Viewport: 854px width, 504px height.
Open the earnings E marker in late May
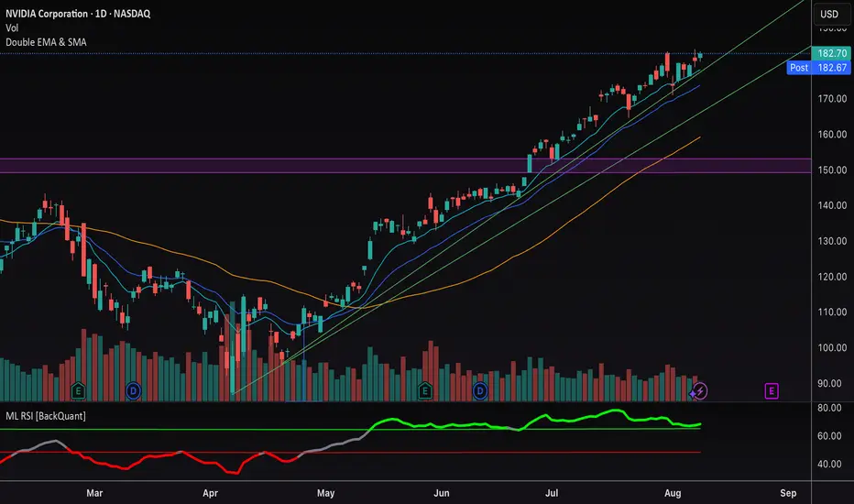coord(425,390)
